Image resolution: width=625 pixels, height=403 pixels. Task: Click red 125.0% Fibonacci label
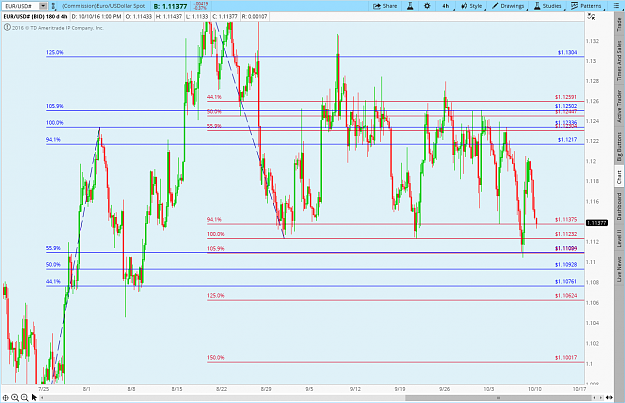tap(216, 295)
